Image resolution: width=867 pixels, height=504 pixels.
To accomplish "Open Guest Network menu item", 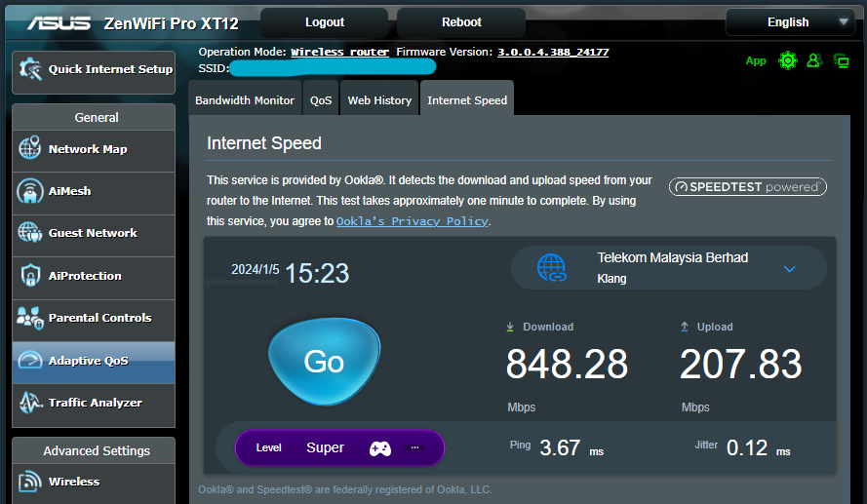I will [94, 234].
